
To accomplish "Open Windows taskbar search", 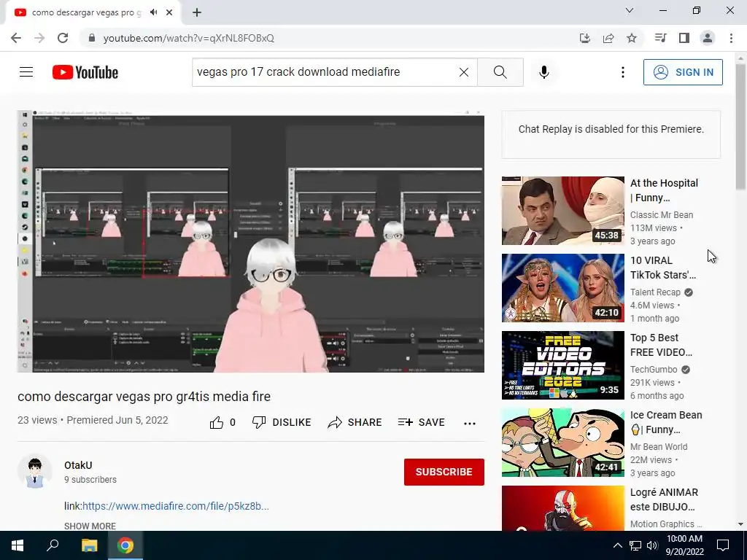I will (x=53, y=545).
